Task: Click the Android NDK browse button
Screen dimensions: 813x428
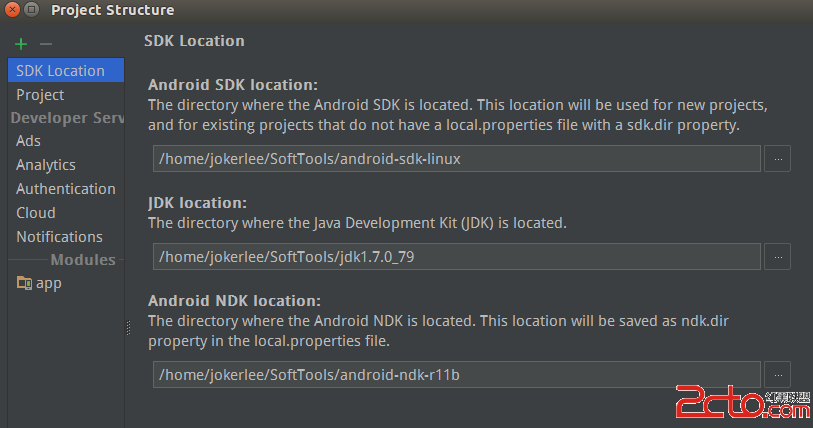Action: (777, 375)
